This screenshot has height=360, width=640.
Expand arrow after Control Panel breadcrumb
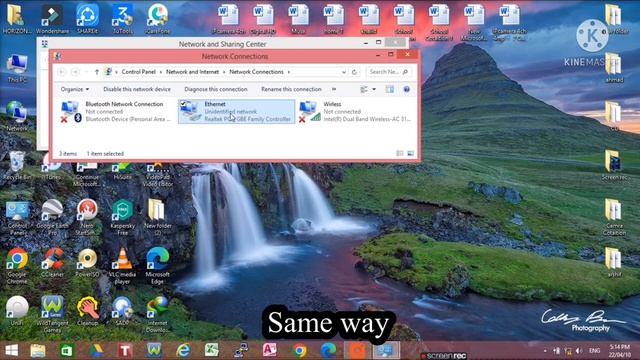tap(161, 72)
